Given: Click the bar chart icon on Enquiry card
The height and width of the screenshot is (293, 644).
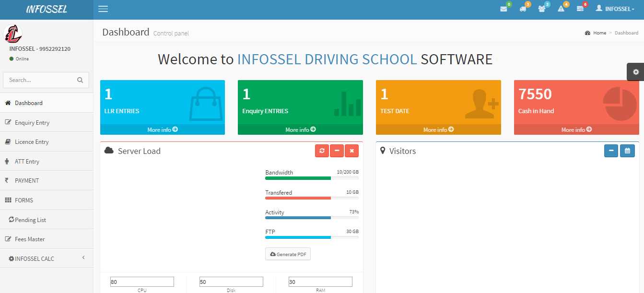Looking at the screenshot, I should coord(348,104).
